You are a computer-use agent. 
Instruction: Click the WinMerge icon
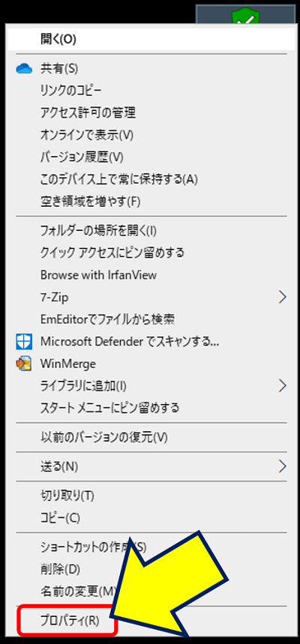click(x=24, y=364)
